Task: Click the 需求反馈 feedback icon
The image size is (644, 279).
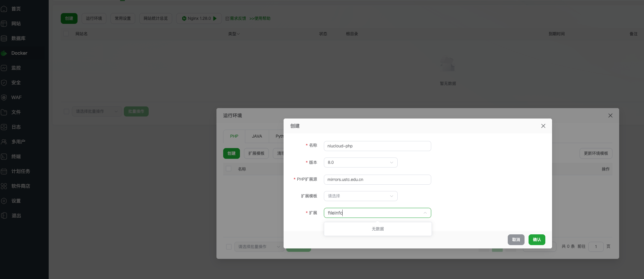Action: (x=227, y=18)
